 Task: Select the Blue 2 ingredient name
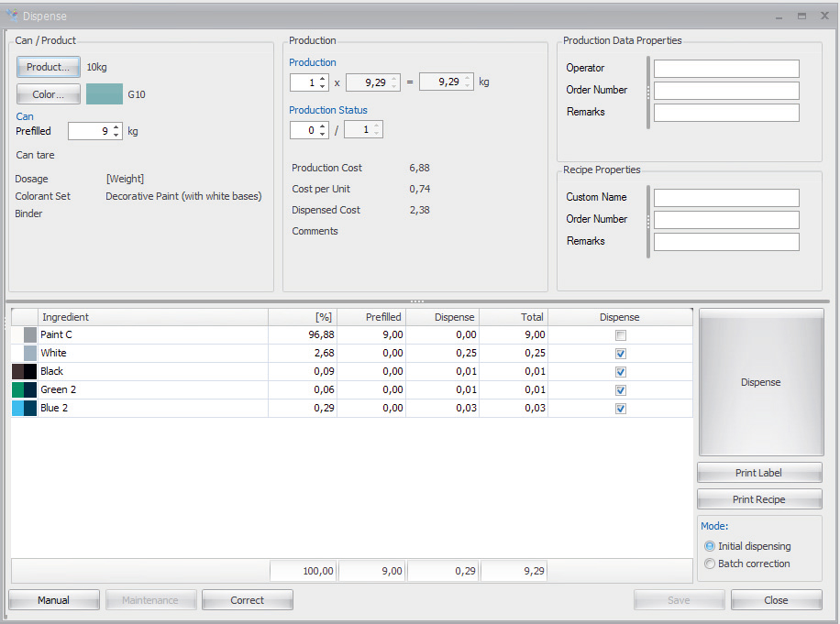54,408
